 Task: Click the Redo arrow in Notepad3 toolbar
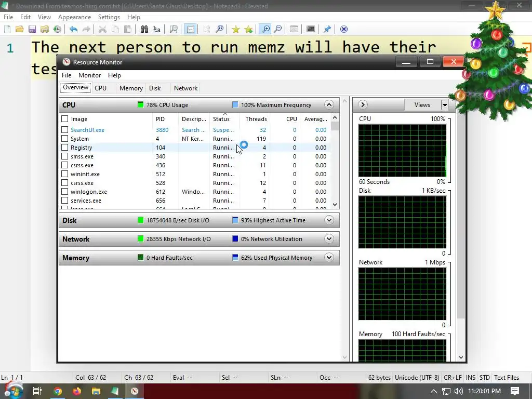tap(86, 29)
